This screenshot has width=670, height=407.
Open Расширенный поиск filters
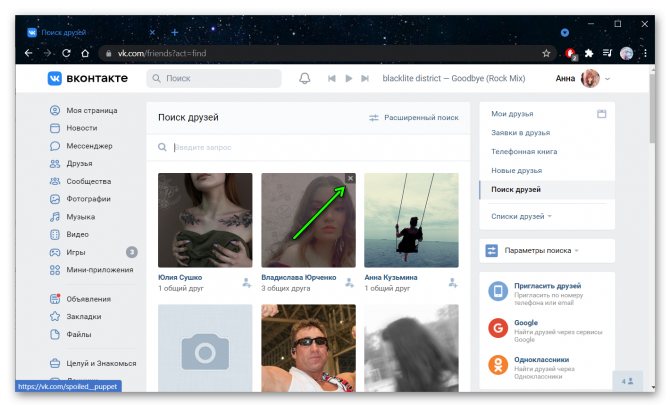tap(414, 118)
